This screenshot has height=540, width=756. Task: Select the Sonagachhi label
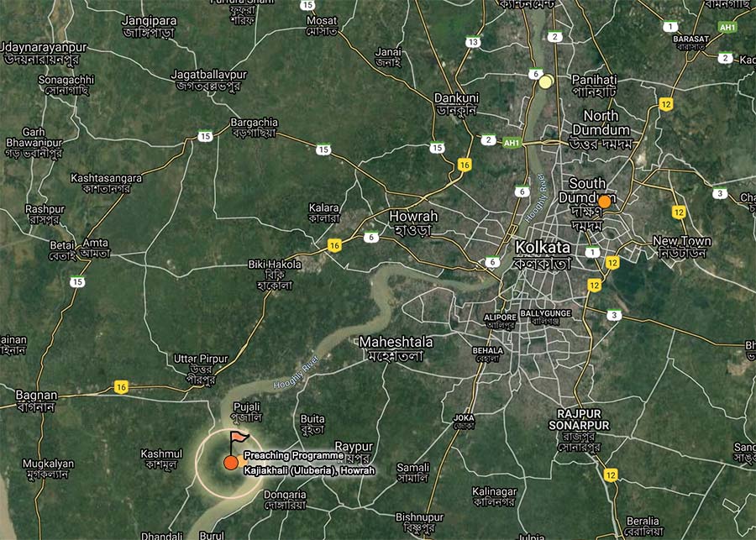pyautogui.click(x=66, y=85)
